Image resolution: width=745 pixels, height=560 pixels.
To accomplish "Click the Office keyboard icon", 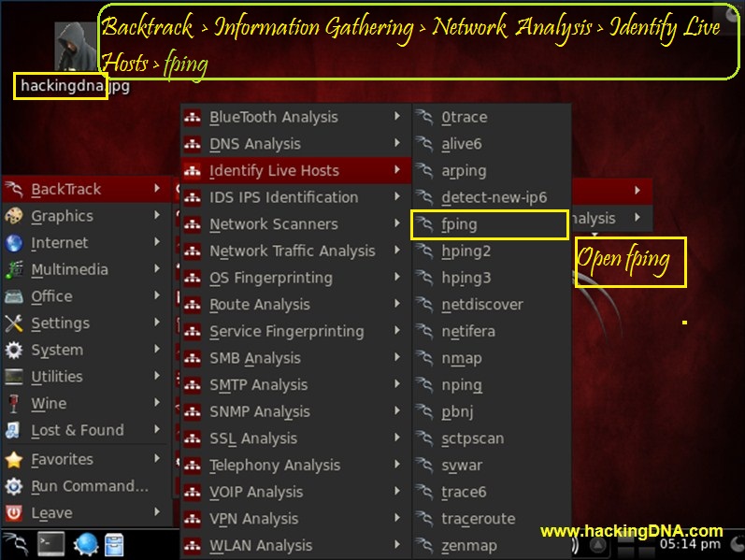I will (14, 296).
